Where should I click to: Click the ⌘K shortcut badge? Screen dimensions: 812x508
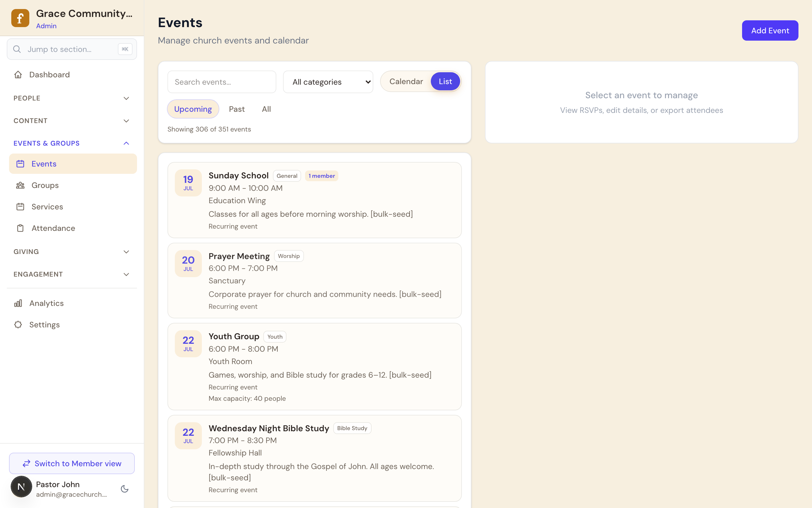[x=125, y=49]
